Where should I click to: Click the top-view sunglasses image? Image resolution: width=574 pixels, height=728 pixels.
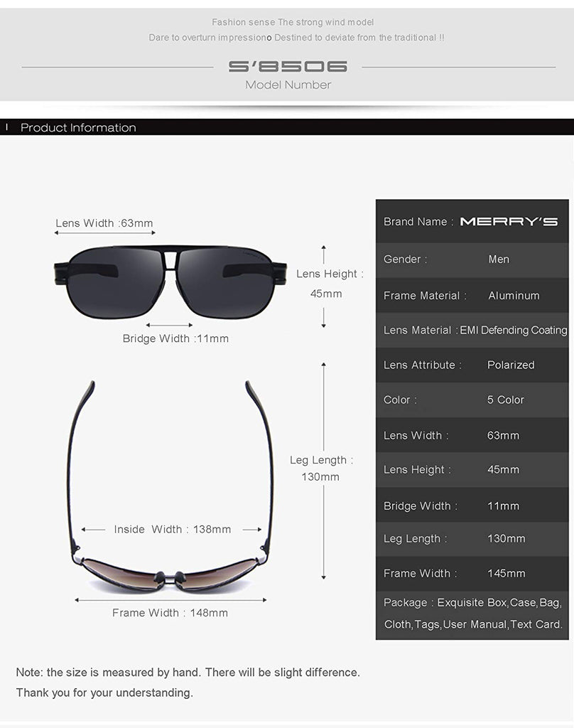[x=170, y=486]
